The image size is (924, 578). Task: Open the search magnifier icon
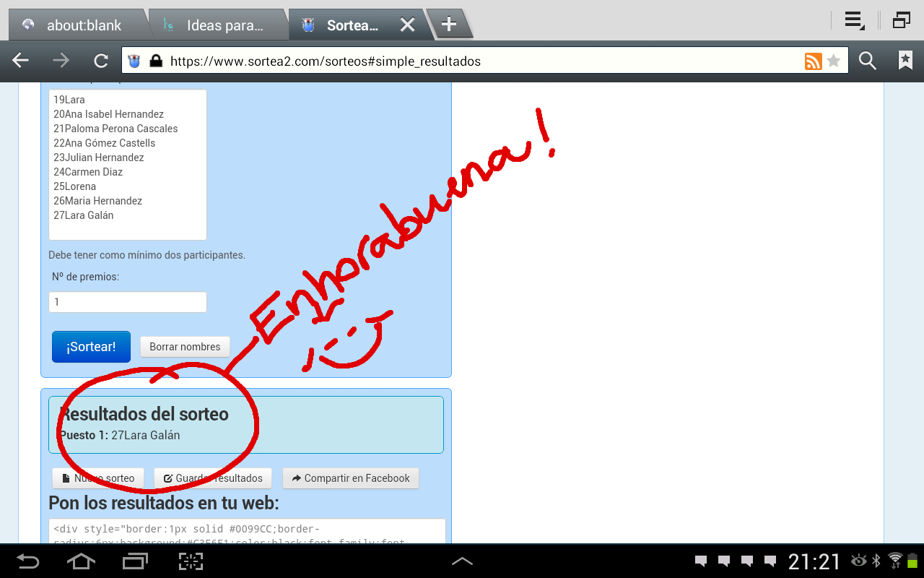[867, 61]
